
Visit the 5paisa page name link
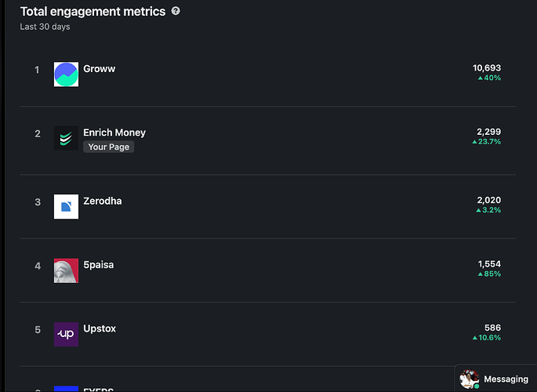coord(99,265)
